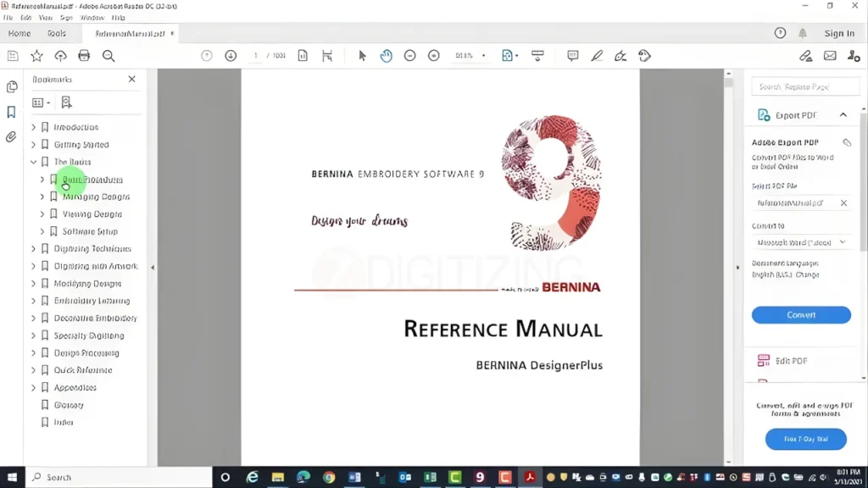Click the Convert button

point(800,314)
